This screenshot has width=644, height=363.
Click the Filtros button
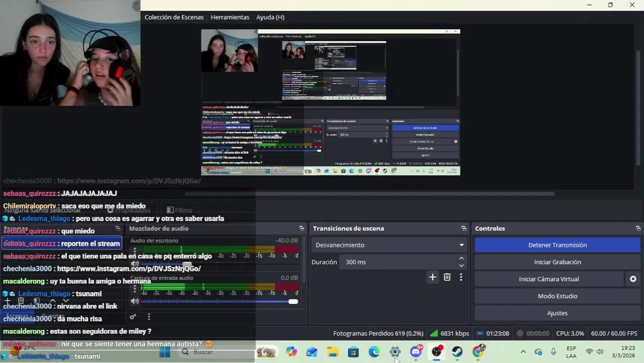[179, 210]
